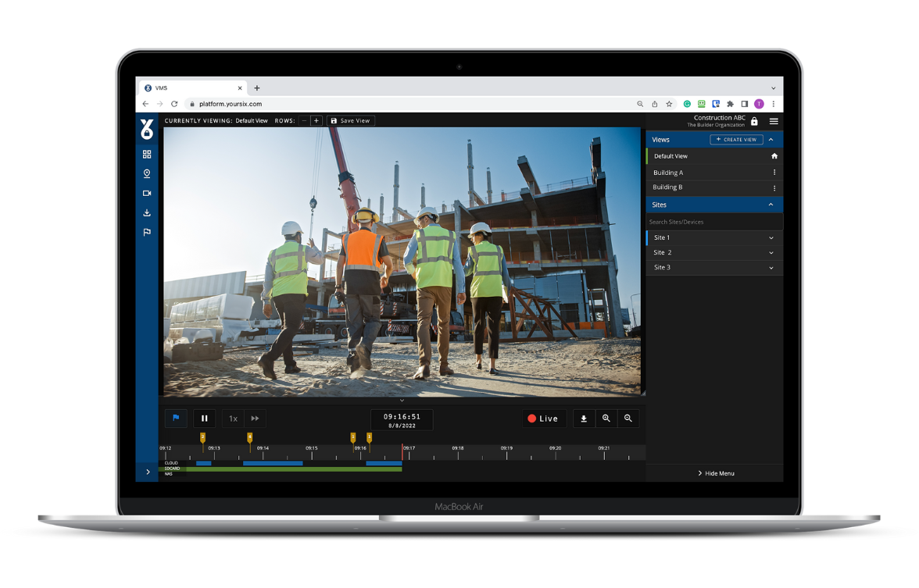919x588 pixels.
Task: Zoom in on the timeline
Action: click(606, 419)
